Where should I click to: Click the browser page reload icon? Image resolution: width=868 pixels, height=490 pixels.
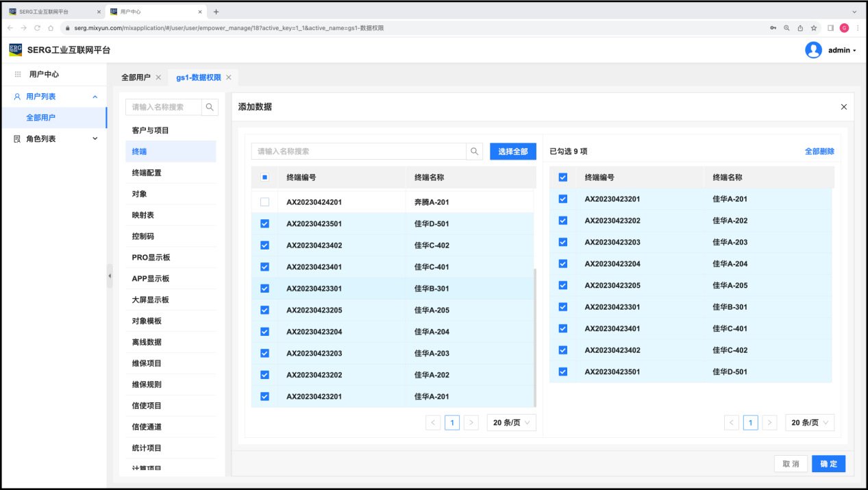[37, 28]
